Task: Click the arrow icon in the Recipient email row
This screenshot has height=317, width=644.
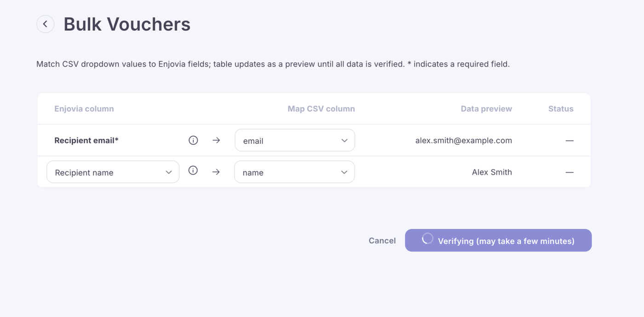Action: (216, 140)
